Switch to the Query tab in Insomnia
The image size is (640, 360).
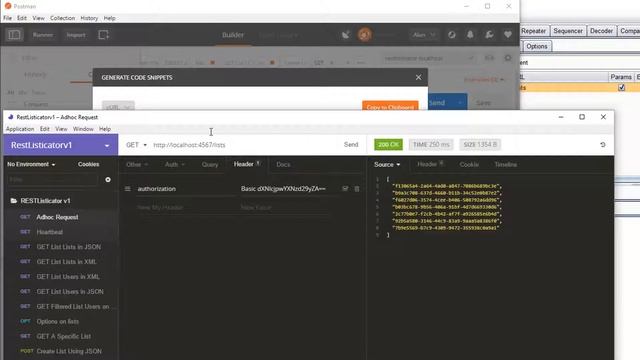click(210, 164)
